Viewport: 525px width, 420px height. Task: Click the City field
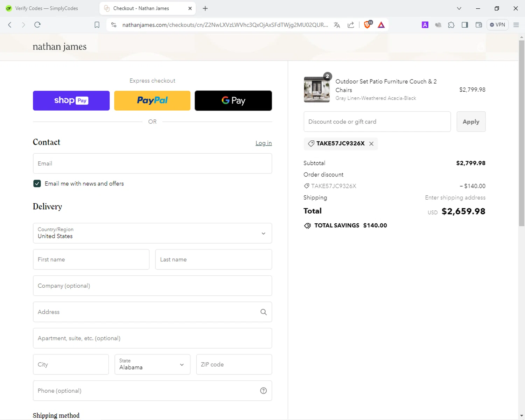point(71,364)
